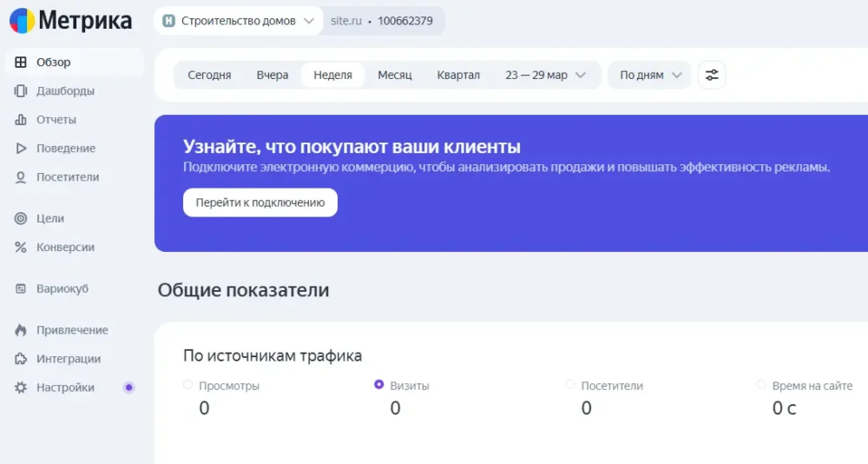Go to the Обзор section label
The height and width of the screenshot is (464, 868).
[54, 62]
